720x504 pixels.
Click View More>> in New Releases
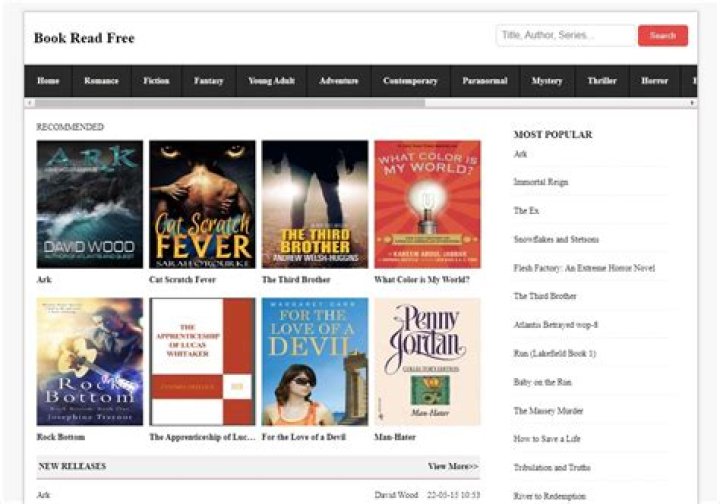click(x=453, y=466)
